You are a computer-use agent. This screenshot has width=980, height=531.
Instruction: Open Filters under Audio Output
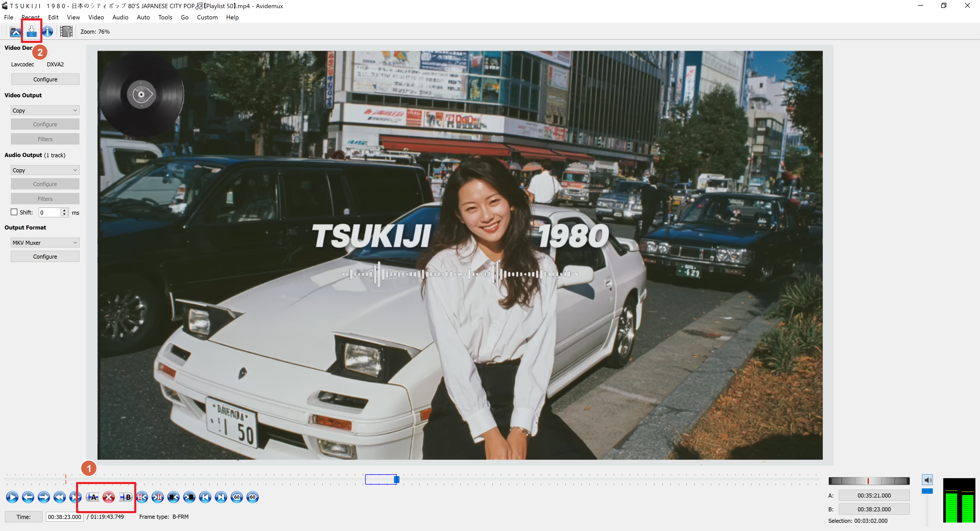45,198
